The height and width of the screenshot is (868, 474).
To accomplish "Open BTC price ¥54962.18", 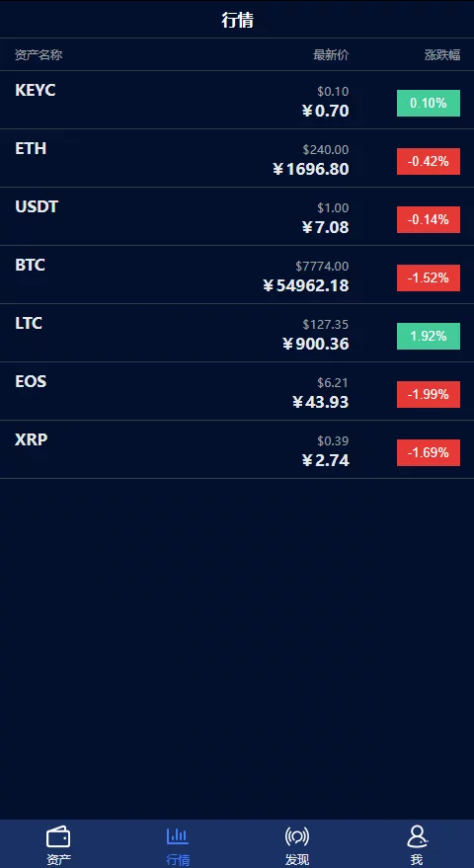I will point(306,285).
